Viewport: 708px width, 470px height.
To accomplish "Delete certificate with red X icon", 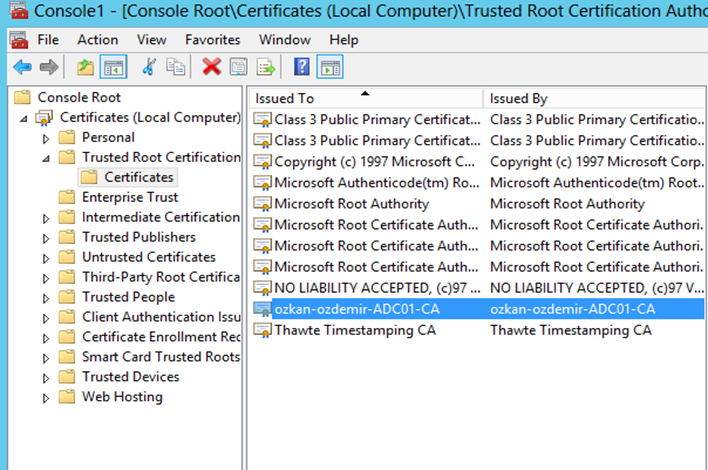I will coord(211,67).
